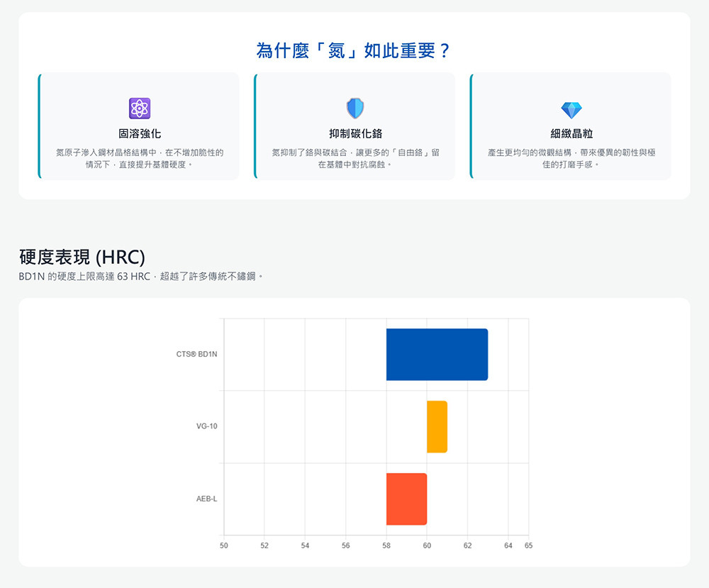Click the 固溶強化 card heading
Screen dimensions: 709x588
click(140, 133)
